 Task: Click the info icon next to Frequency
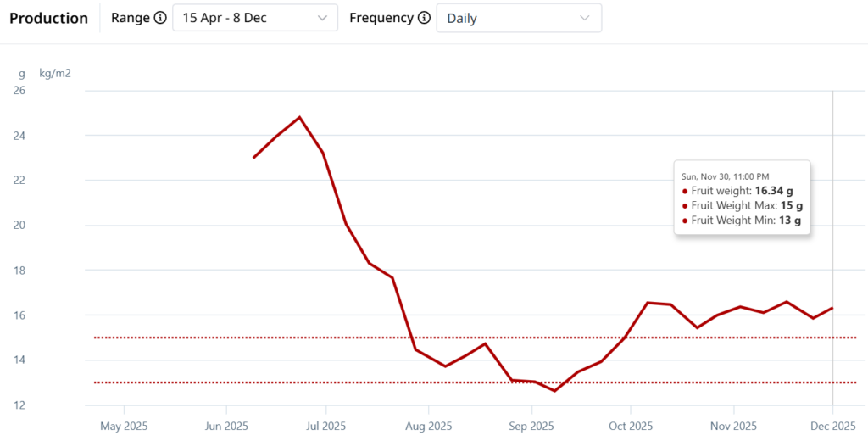[424, 18]
